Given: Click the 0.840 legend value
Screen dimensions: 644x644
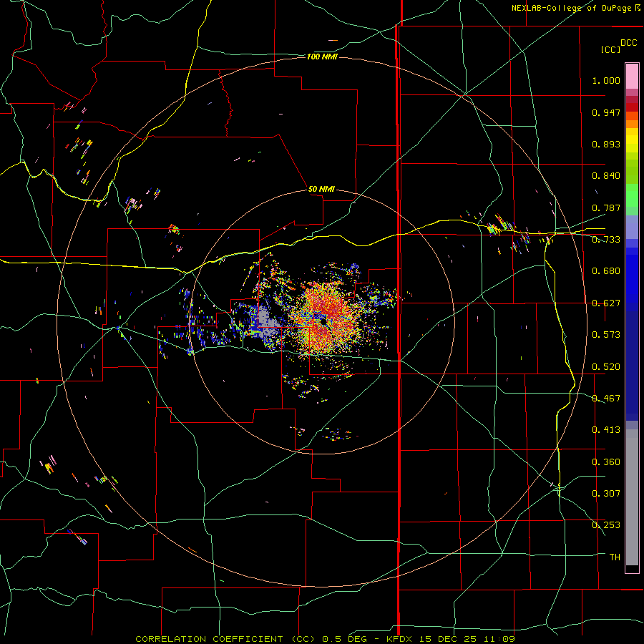Looking at the screenshot, I should (606, 176).
